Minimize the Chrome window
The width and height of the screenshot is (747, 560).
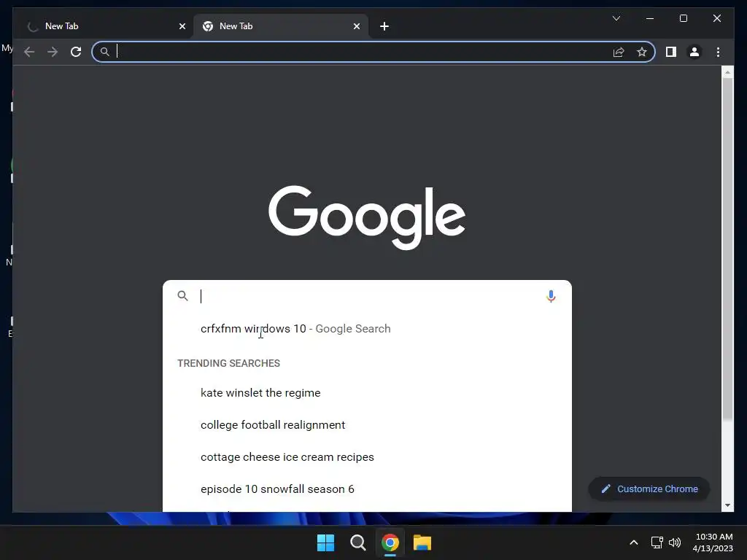[650, 18]
